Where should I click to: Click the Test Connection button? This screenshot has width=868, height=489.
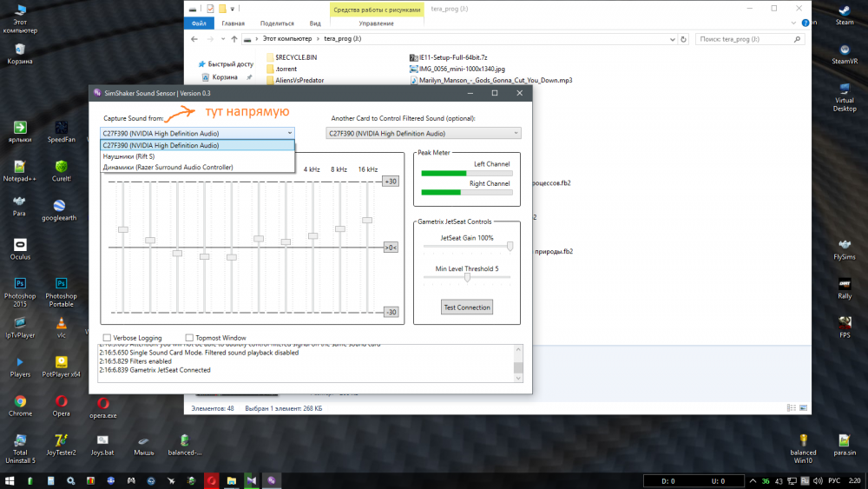(x=467, y=307)
